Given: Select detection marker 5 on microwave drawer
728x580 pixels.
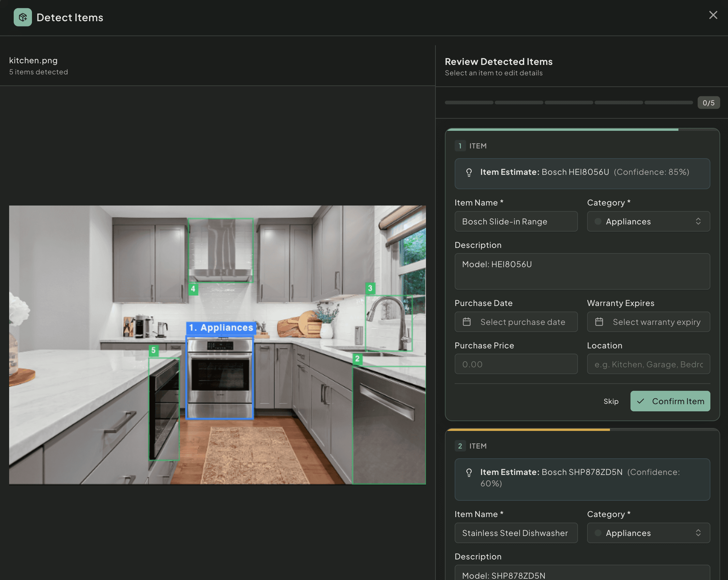Looking at the screenshot, I should tap(153, 350).
